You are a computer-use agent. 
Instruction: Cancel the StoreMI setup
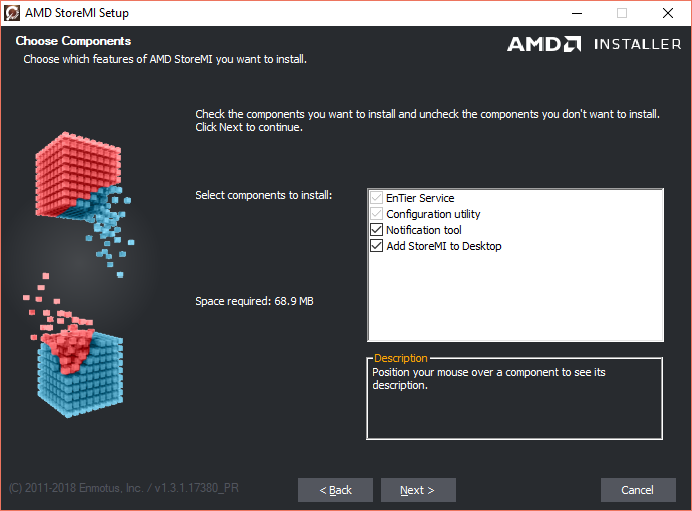638,490
